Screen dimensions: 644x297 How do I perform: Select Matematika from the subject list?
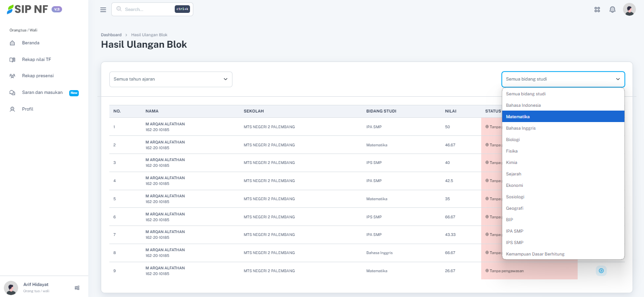(563, 116)
